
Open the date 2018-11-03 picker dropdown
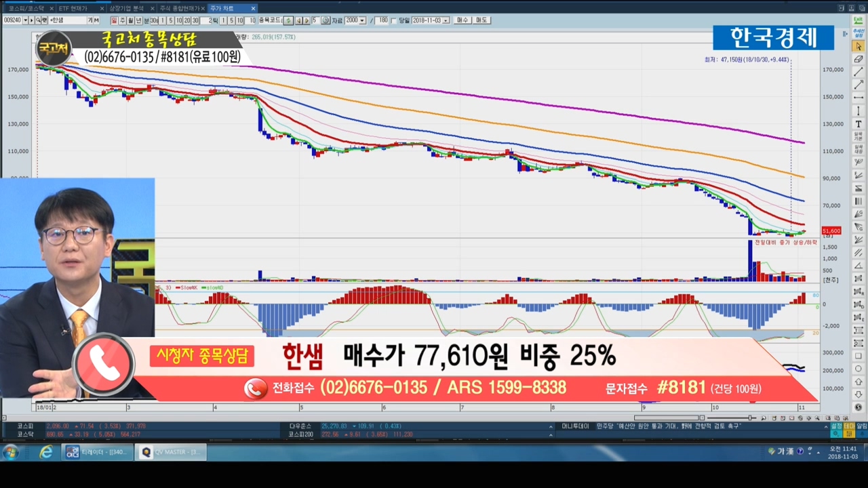[446, 20]
